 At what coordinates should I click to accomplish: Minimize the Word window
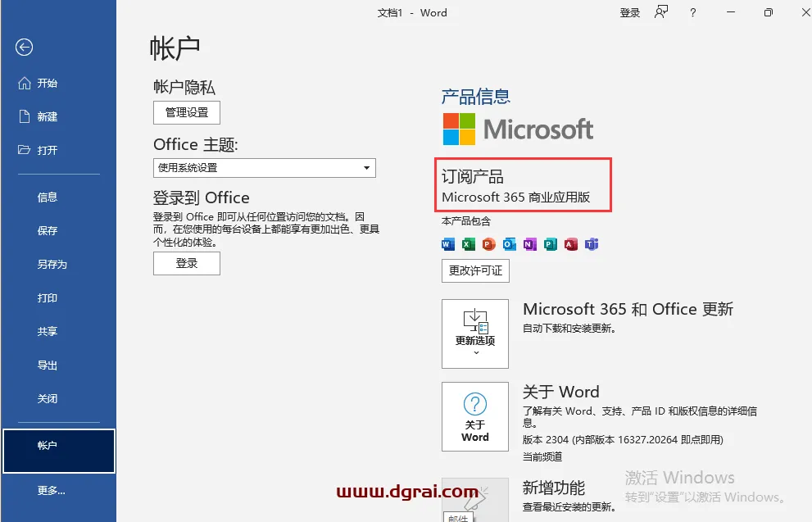(731, 12)
